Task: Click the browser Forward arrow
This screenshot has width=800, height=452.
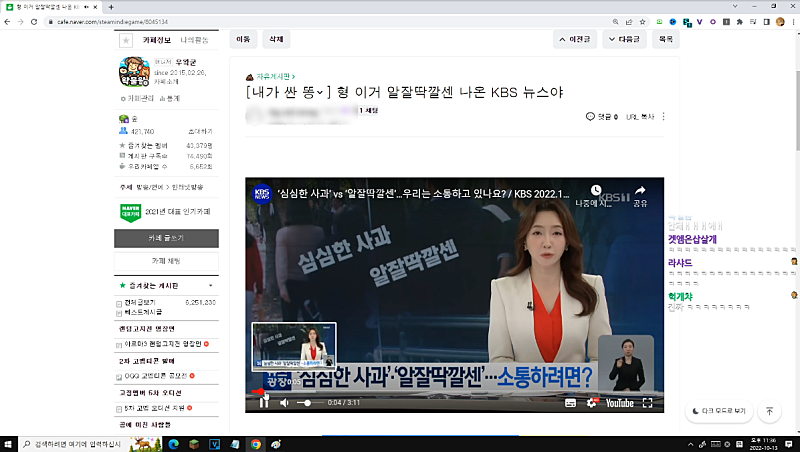Action: (20, 22)
